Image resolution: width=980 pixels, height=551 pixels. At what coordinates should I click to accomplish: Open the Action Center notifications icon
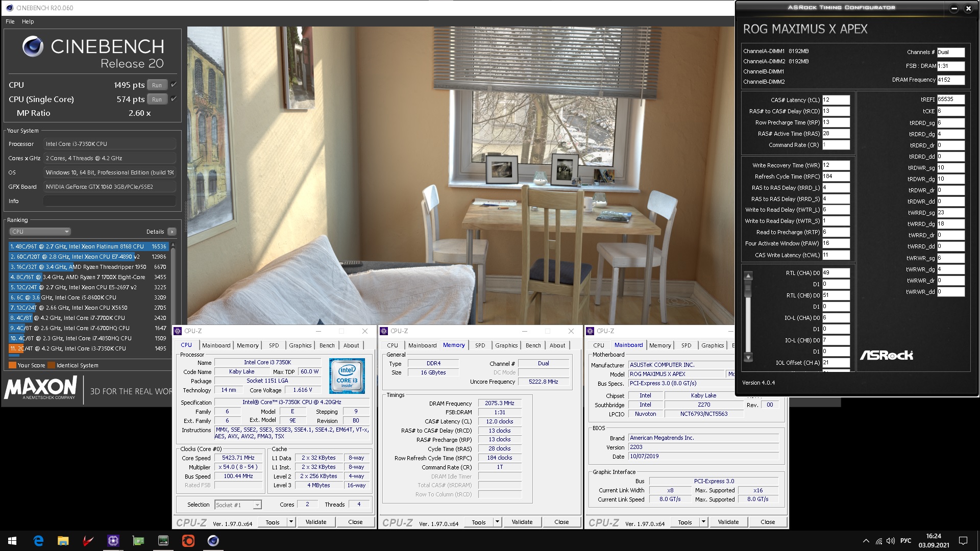pos(963,541)
